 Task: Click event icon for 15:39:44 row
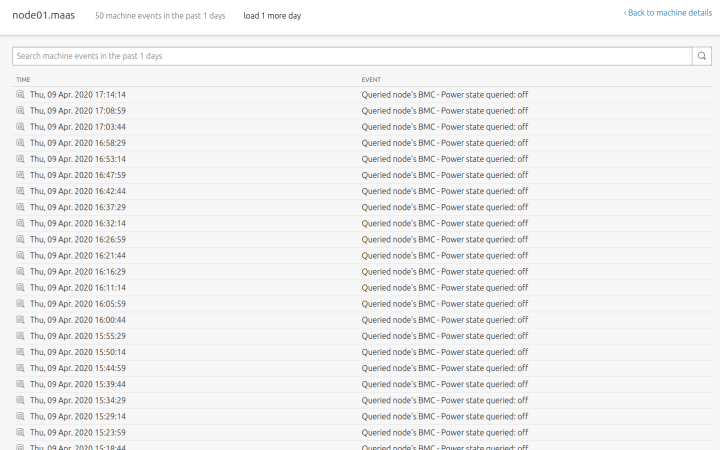click(20, 384)
